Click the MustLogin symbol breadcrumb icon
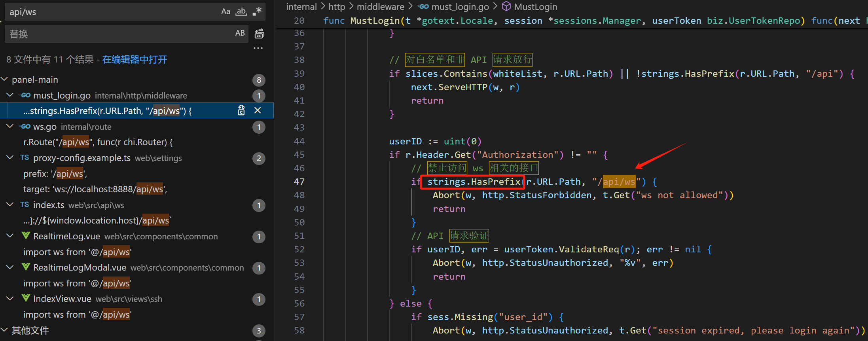The image size is (868, 341). (506, 6)
